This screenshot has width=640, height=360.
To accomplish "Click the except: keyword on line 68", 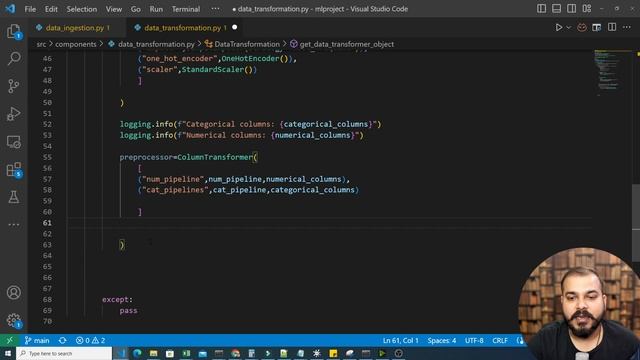I will 117,299.
